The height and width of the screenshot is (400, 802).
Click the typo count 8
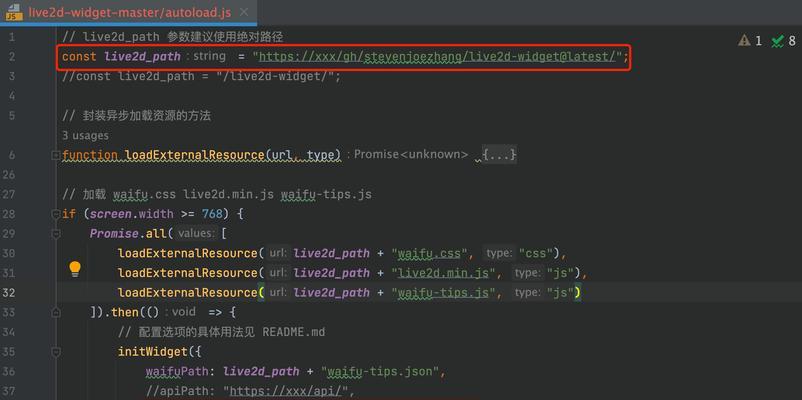[x=792, y=41]
